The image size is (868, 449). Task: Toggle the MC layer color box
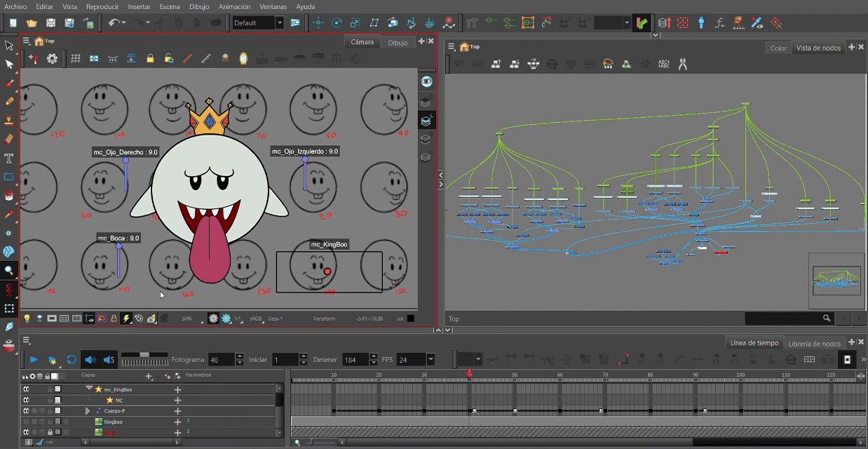pyautogui.click(x=58, y=400)
